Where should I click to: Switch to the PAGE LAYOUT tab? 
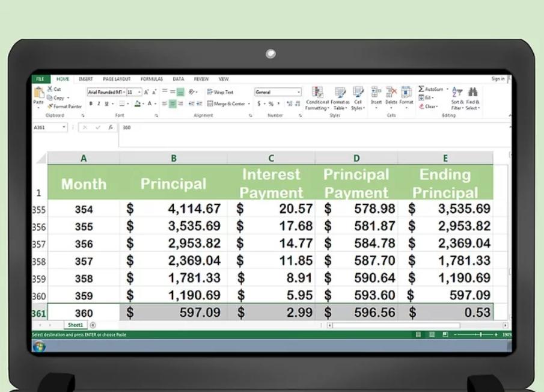(117, 79)
